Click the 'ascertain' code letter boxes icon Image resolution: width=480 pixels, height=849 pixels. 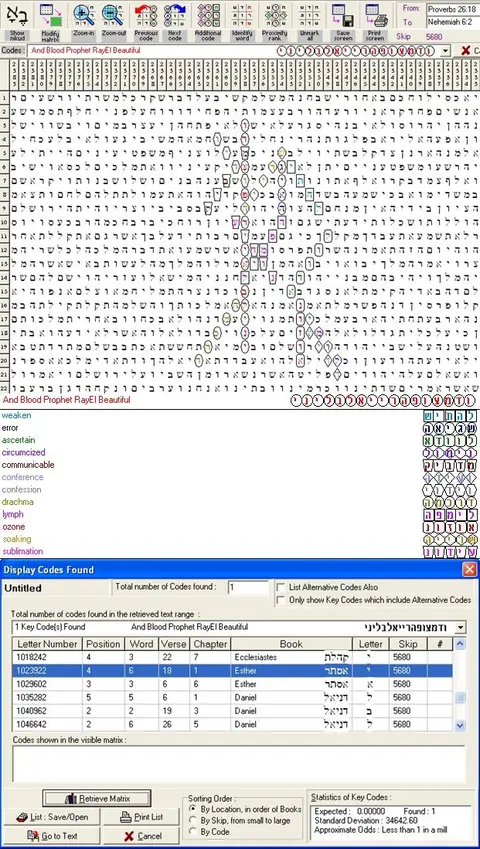tap(450, 441)
